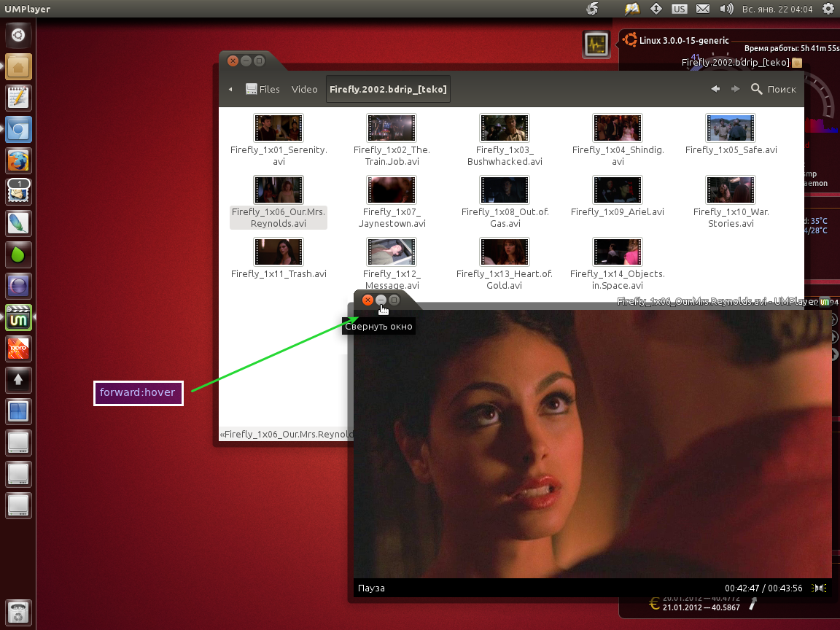Open the clock showing Вс. янв. 22 04:04

tap(777, 9)
